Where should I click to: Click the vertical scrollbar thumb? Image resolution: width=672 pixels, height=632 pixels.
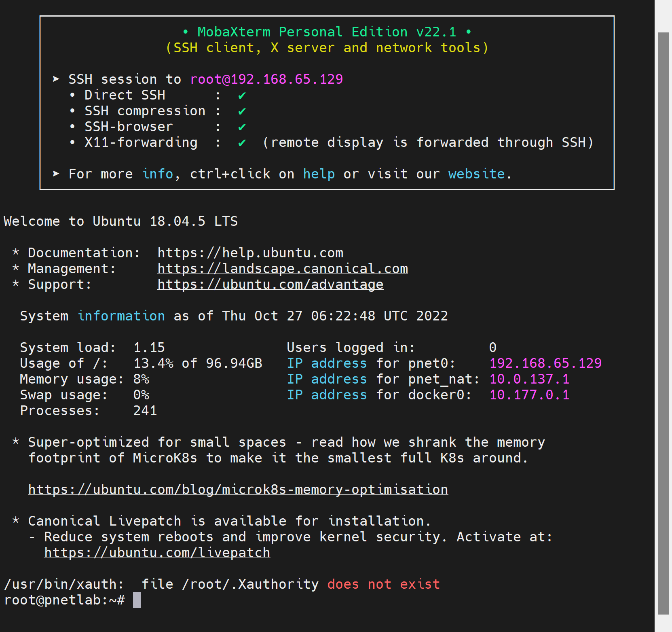click(x=663, y=324)
